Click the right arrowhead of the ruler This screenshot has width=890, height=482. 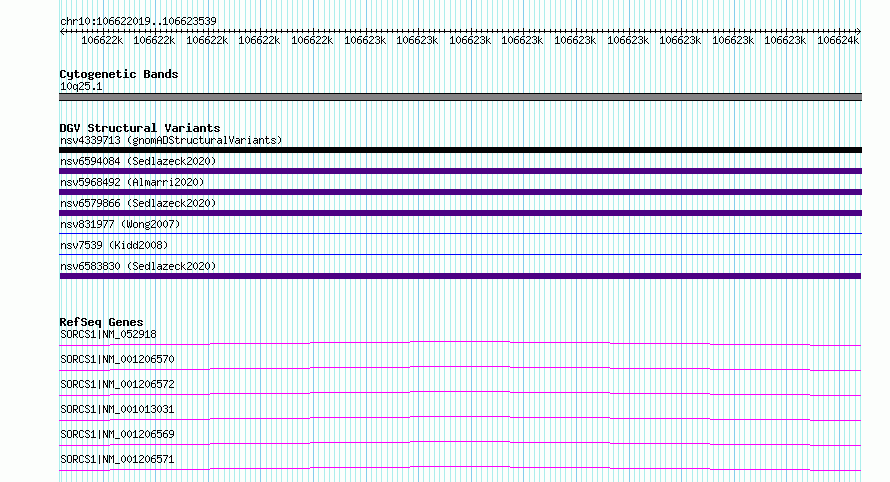click(x=859, y=31)
